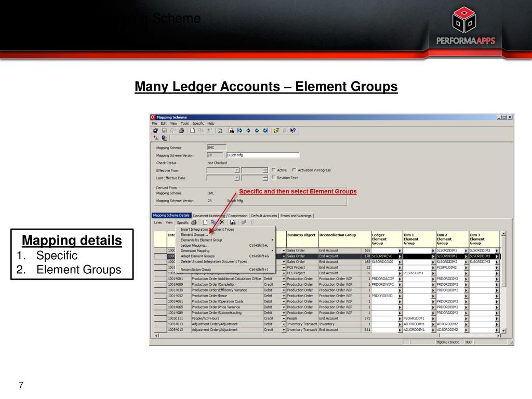Click the Ledger Element Group column header
532x399 pixels.
(x=387, y=239)
